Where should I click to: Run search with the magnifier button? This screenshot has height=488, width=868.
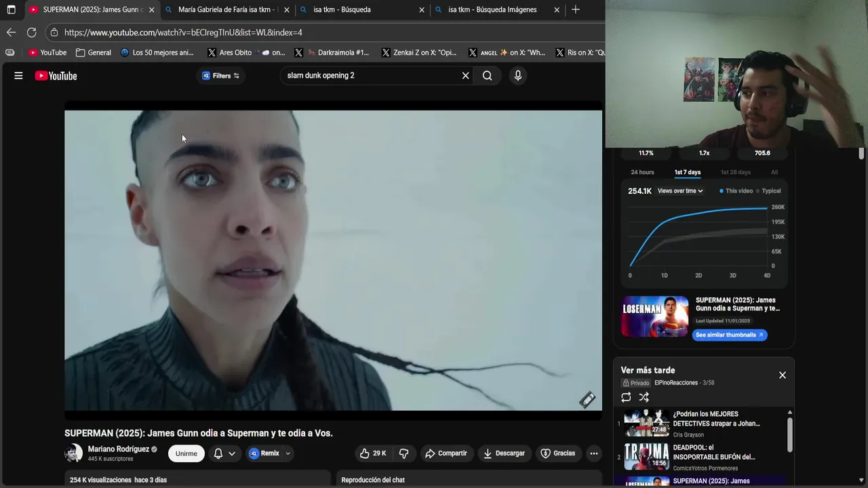pos(487,76)
